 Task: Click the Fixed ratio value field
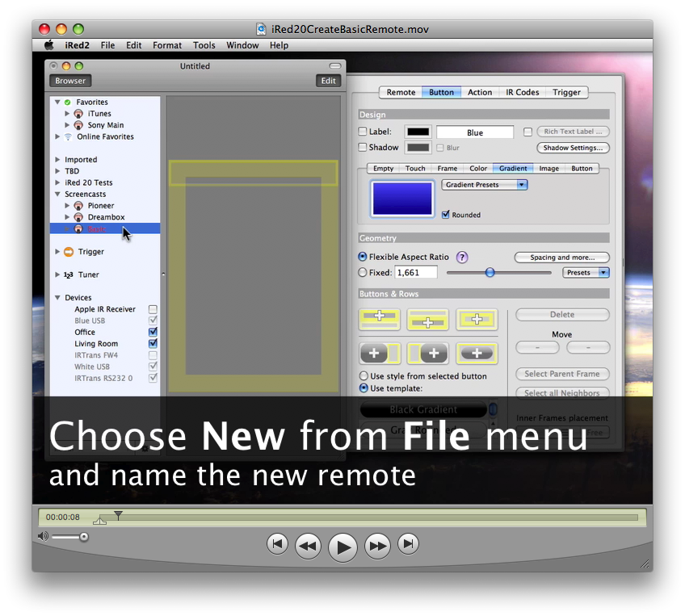pos(415,272)
